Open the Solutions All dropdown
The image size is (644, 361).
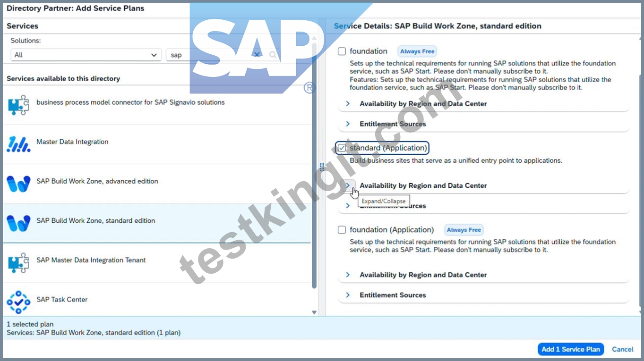(x=86, y=55)
